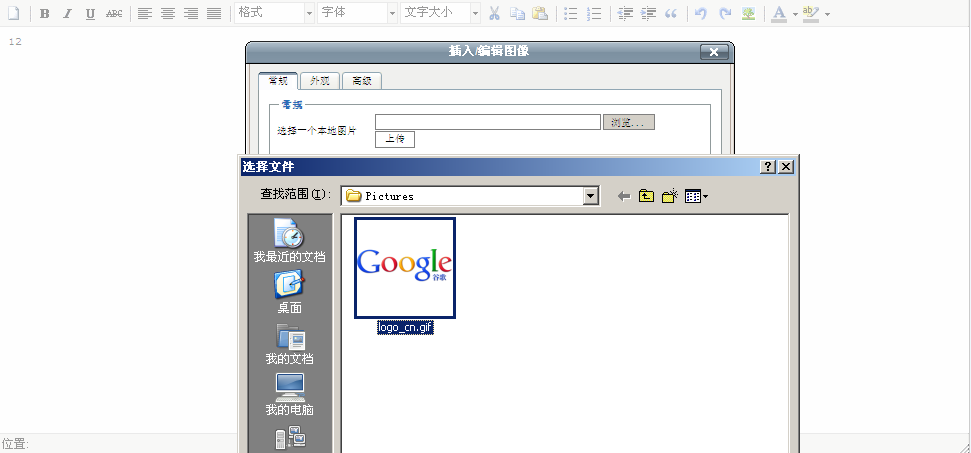Image resolution: width=971 pixels, height=453 pixels.
Task: Open the 格式 format dropdown
Action: coord(274,13)
